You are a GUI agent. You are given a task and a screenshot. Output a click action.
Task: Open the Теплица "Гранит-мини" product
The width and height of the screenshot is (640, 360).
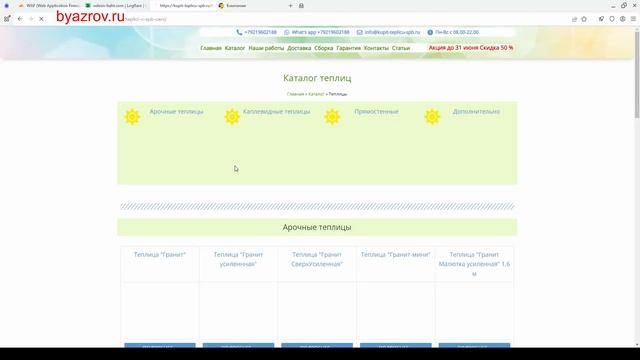click(396, 255)
